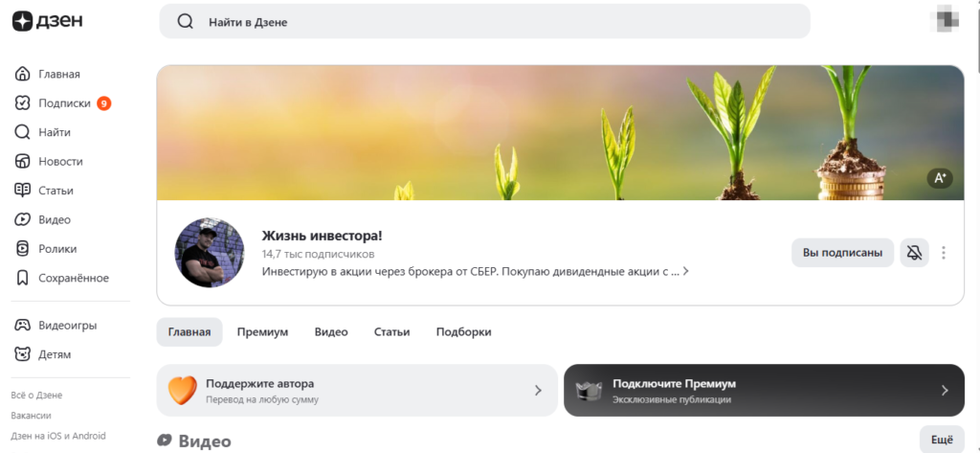
Task: Open the Всё о Дзене link
Action: [x=37, y=396]
